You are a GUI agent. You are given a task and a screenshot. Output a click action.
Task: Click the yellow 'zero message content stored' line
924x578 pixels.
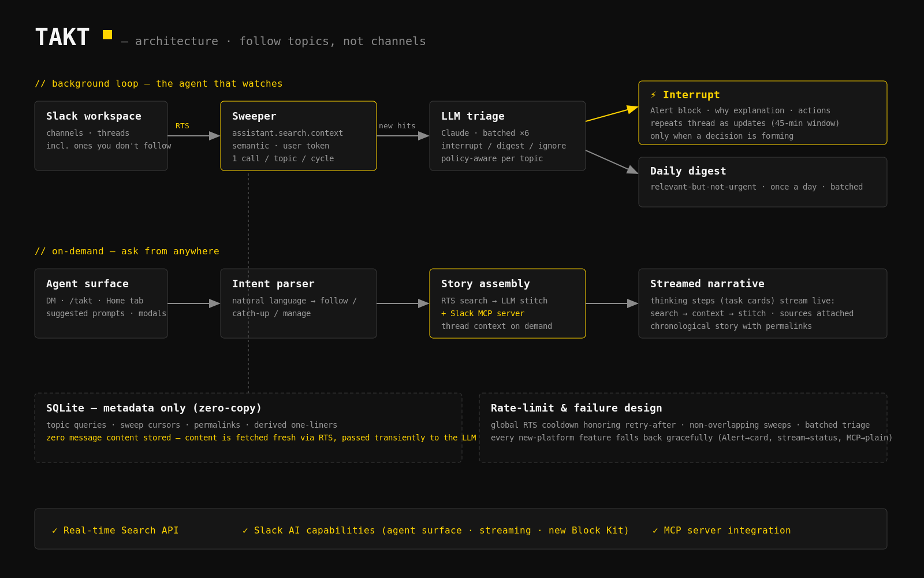pyautogui.click(x=261, y=438)
